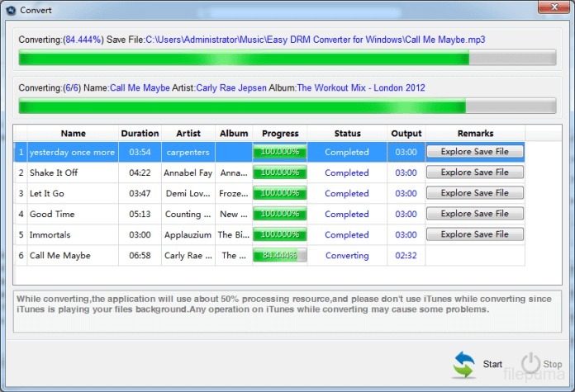Click the Call Me Maybe 84.444% progress bar
Viewport: 575px width, 392px height.
(280, 256)
